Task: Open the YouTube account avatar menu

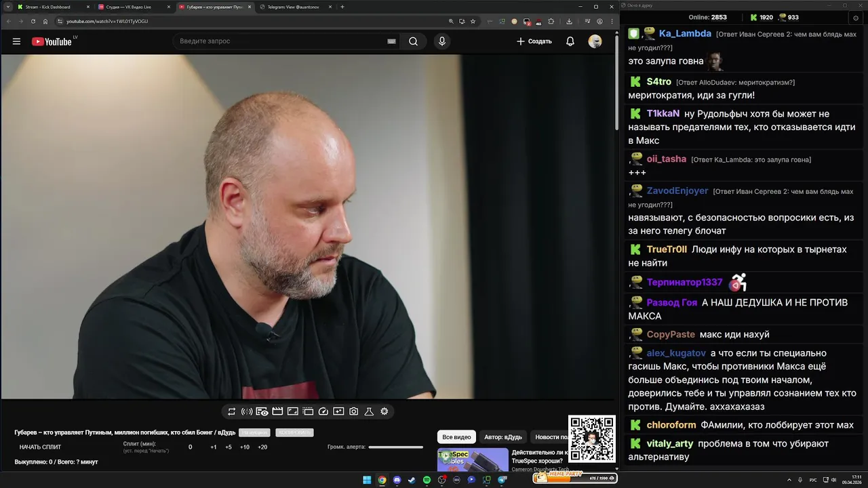Action: pos(595,41)
